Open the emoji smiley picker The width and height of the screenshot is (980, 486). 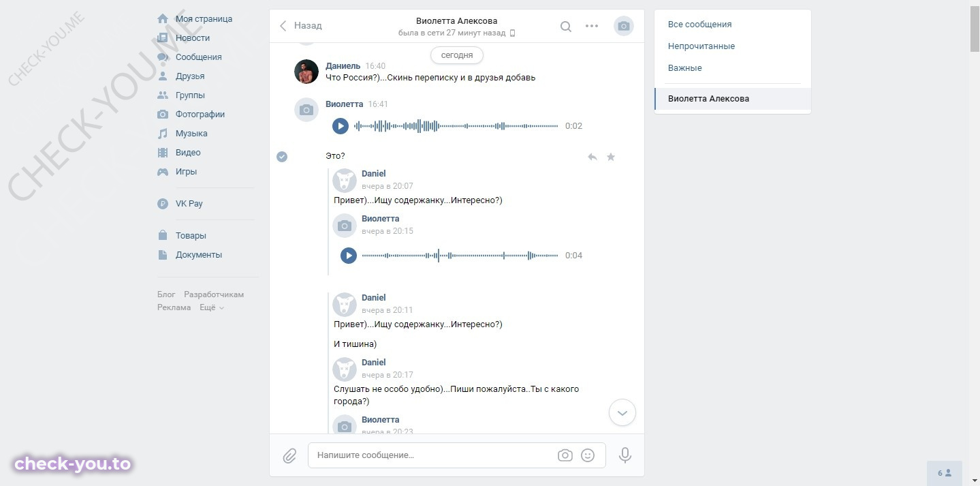(588, 455)
